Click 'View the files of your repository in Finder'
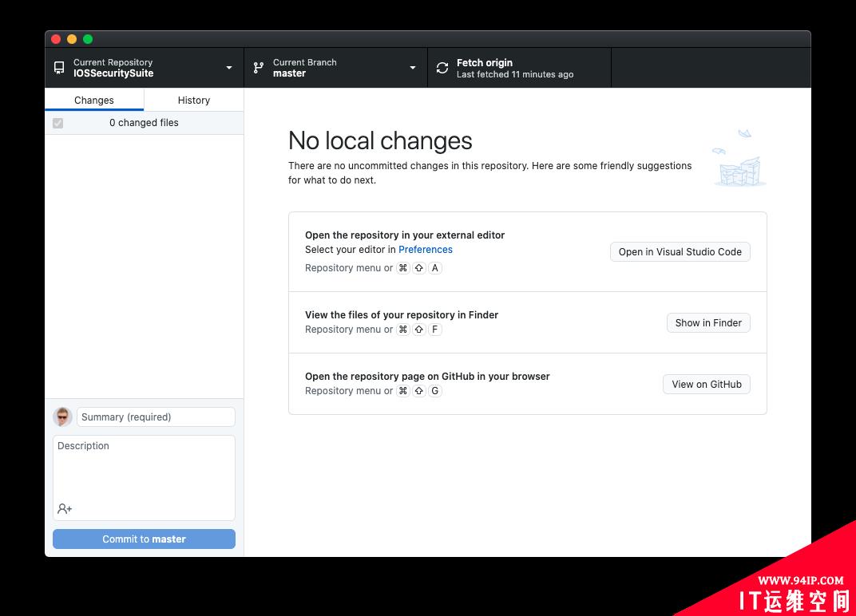Screen dimensions: 856x616 coord(401,315)
